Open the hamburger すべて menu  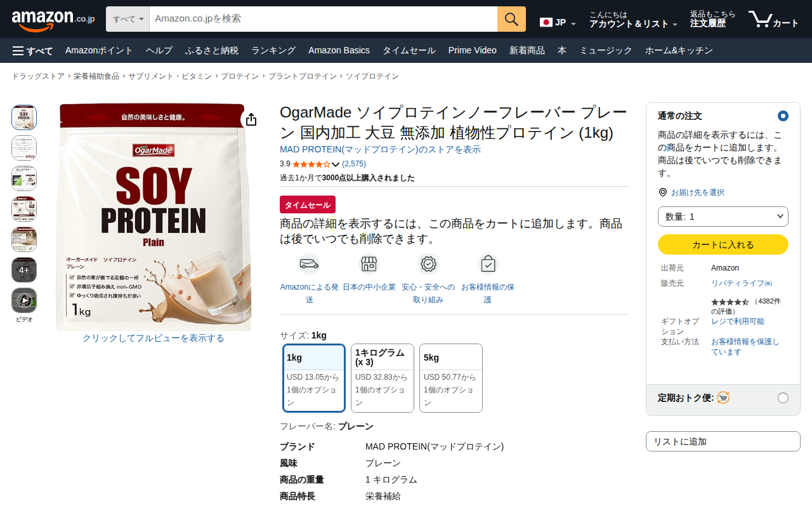pyautogui.click(x=32, y=51)
